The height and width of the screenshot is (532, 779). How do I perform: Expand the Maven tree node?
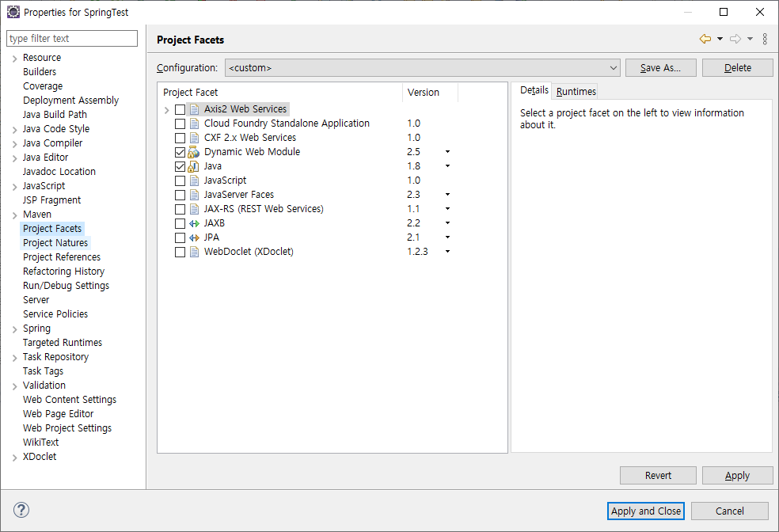[x=14, y=215]
